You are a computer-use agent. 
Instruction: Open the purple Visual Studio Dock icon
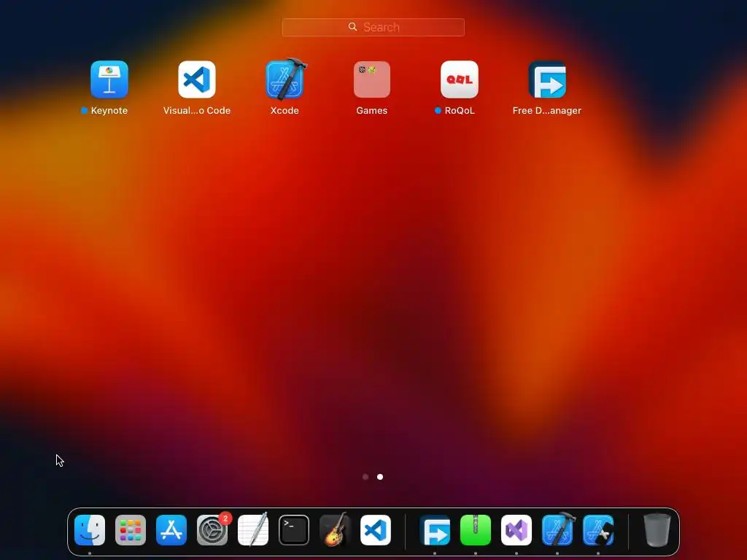[516, 530]
